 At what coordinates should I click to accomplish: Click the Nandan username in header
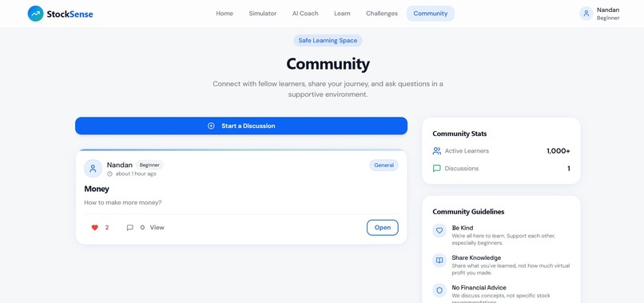click(x=608, y=10)
